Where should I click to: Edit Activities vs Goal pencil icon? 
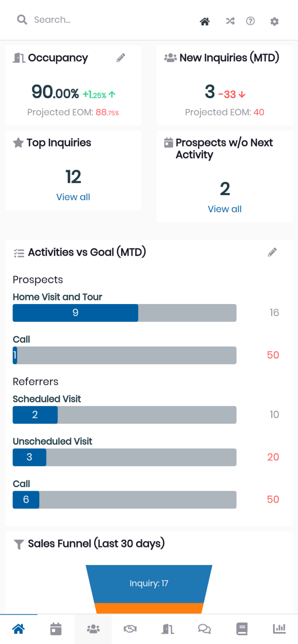pos(272,252)
